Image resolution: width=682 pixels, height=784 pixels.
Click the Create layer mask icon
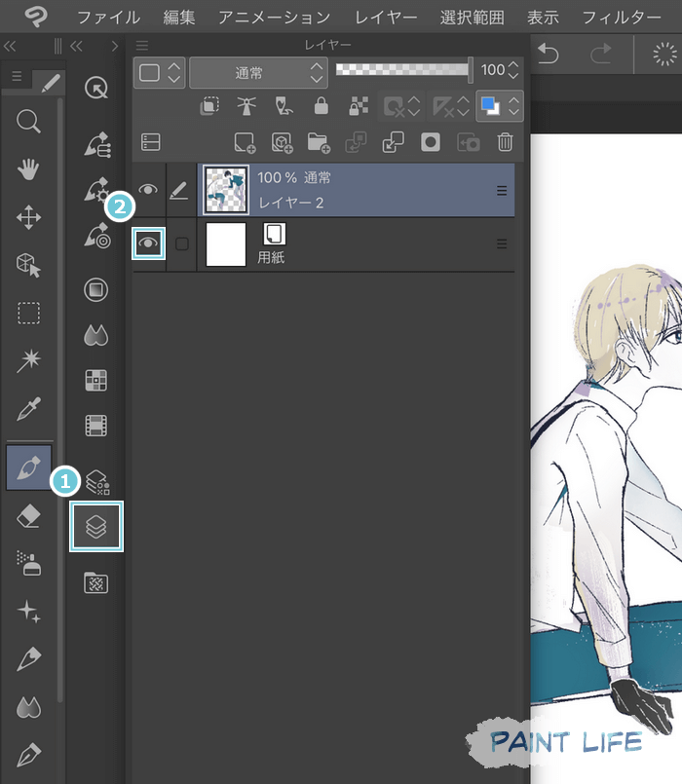click(x=431, y=142)
